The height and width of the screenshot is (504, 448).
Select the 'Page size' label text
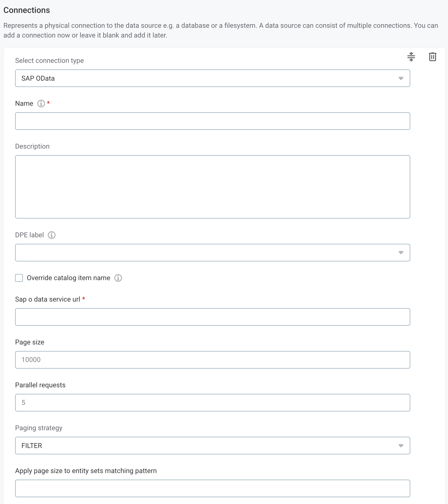pyautogui.click(x=29, y=342)
